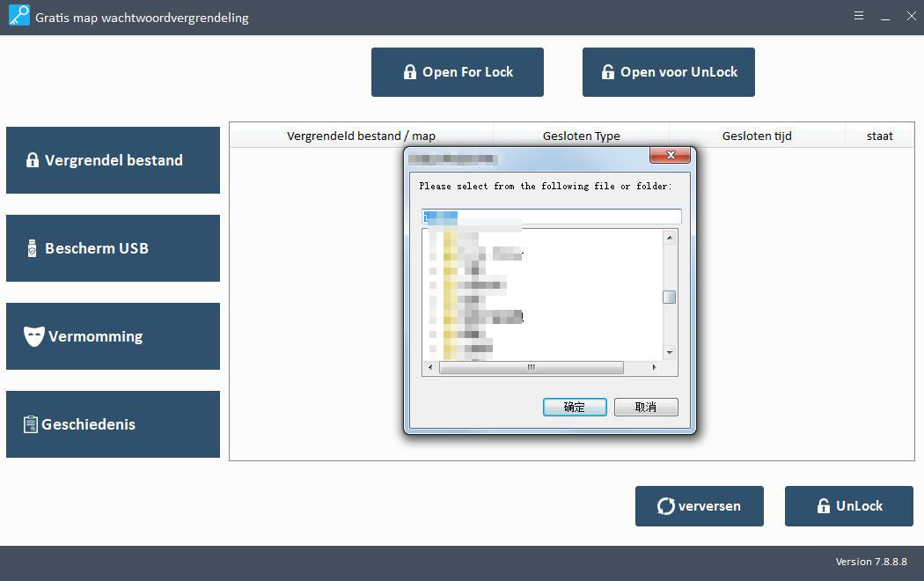Click the scroll right arrow of horizontal scrollbar
Image resolution: width=924 pixels, height=581 pixels.
pos(654,367)
